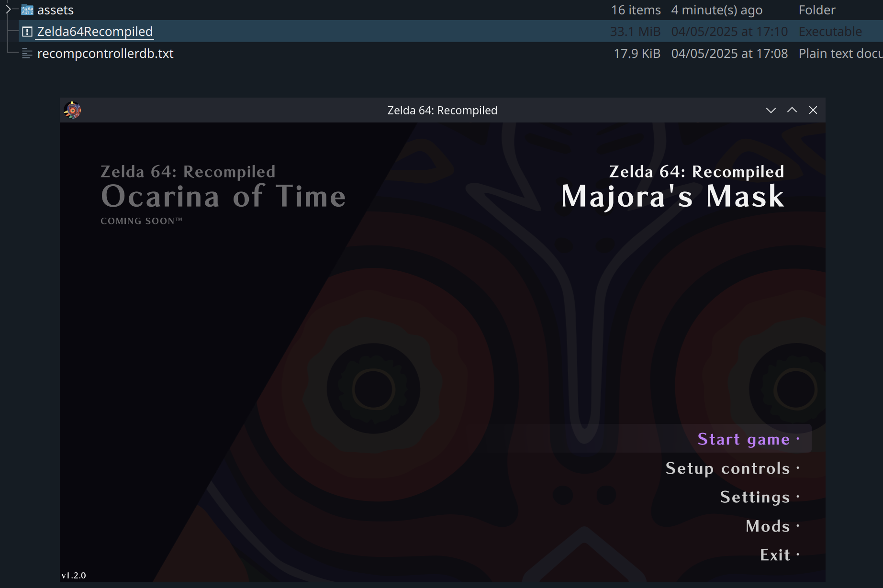Click the v1.2.0 version label
Image resolution: width=883 pixels, height=588 pixels.
tap(74, 575)
